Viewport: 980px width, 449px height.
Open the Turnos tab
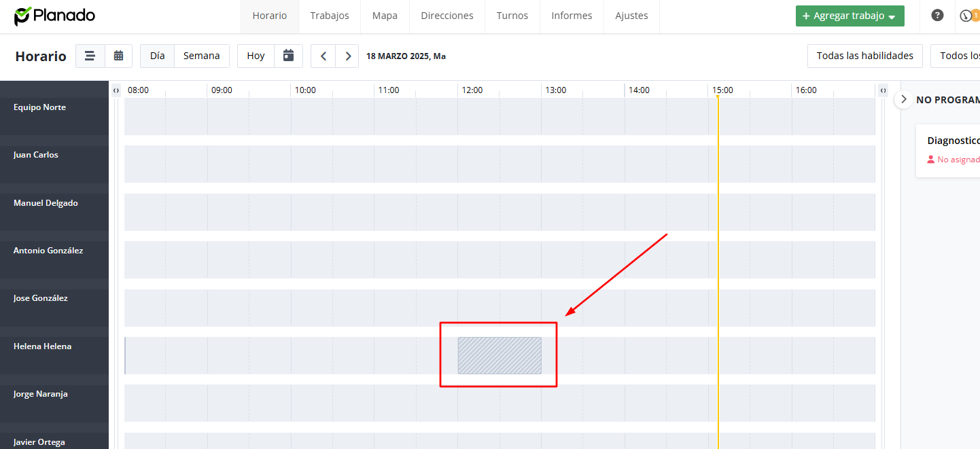[x=512, y=16]
